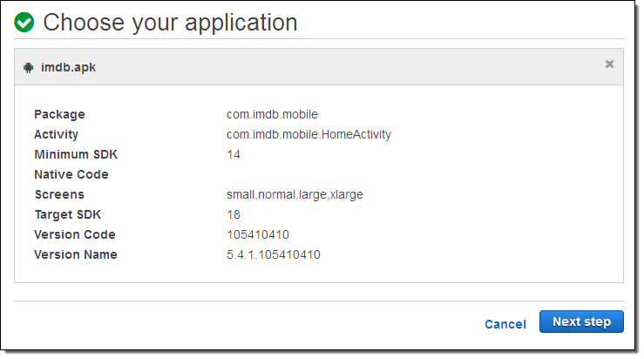Click the Native Code label
The height and width of the screenshot is (359, 644).
pyautogui.click(x=71, y=174)
